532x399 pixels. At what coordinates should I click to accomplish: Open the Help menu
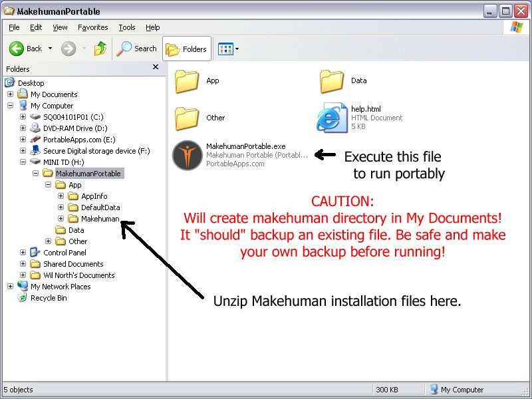point(153,27)
